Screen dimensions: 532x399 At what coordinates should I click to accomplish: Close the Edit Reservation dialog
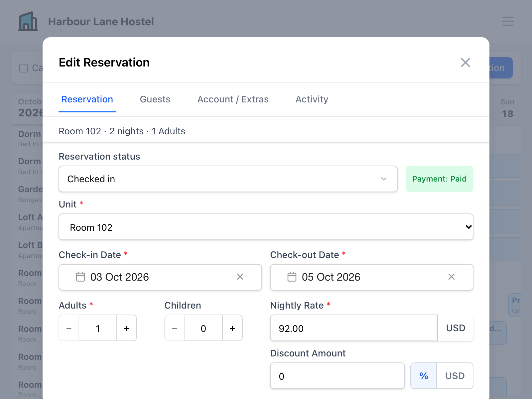pyautogui.click(x=465, y=63)
